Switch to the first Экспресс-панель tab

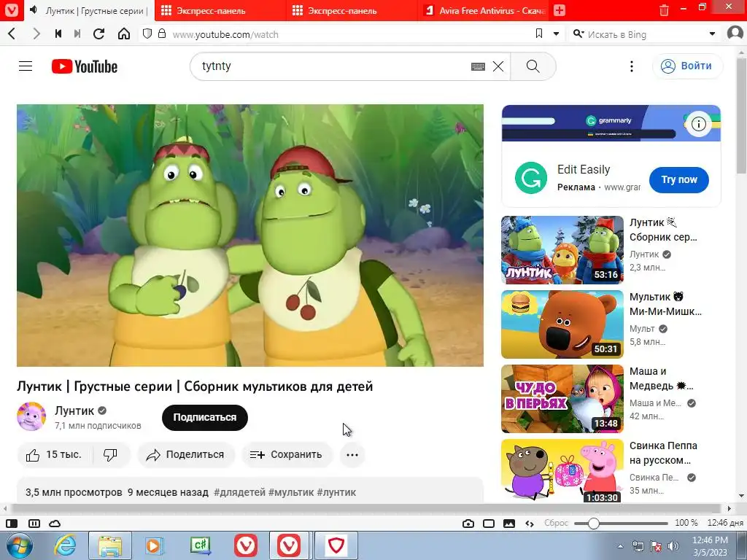point(220,10)
